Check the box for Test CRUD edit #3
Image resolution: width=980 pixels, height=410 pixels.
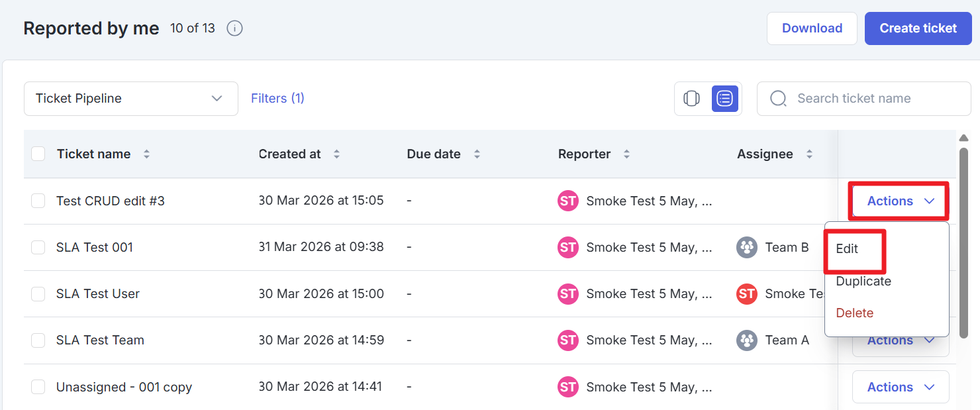pyautogui.click(x=38, y=201)
